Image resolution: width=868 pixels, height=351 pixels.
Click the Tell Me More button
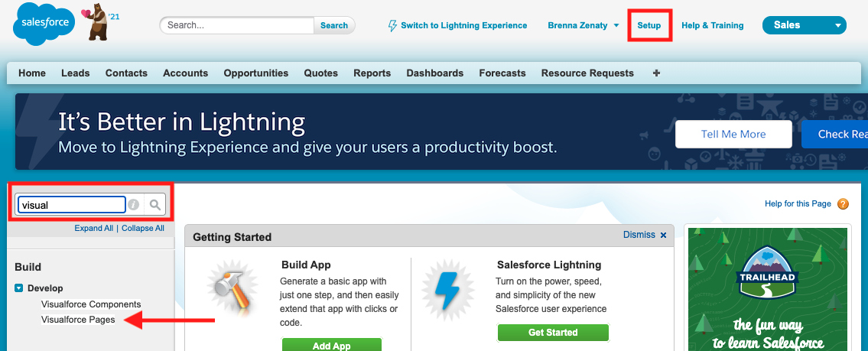[733, 134]
